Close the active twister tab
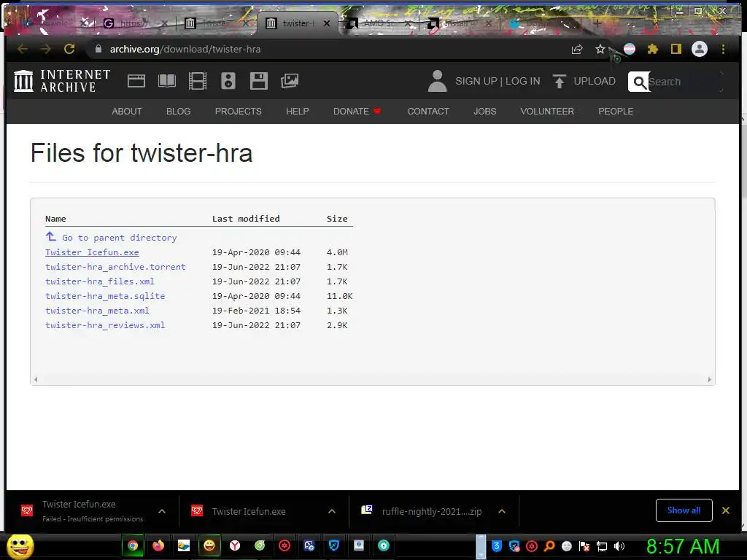Image resolution: width=747 pixels, height=560 pixels. click(327, 23)
